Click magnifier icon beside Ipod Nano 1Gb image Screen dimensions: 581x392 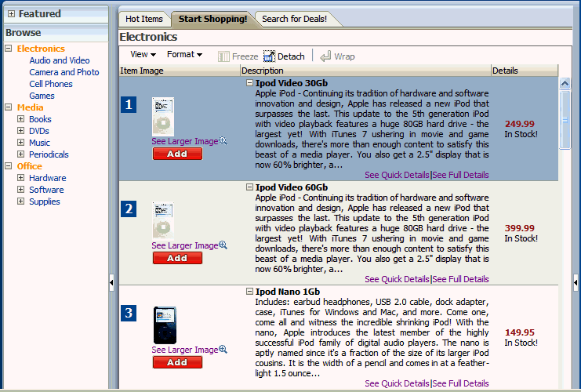click(223, 349)
